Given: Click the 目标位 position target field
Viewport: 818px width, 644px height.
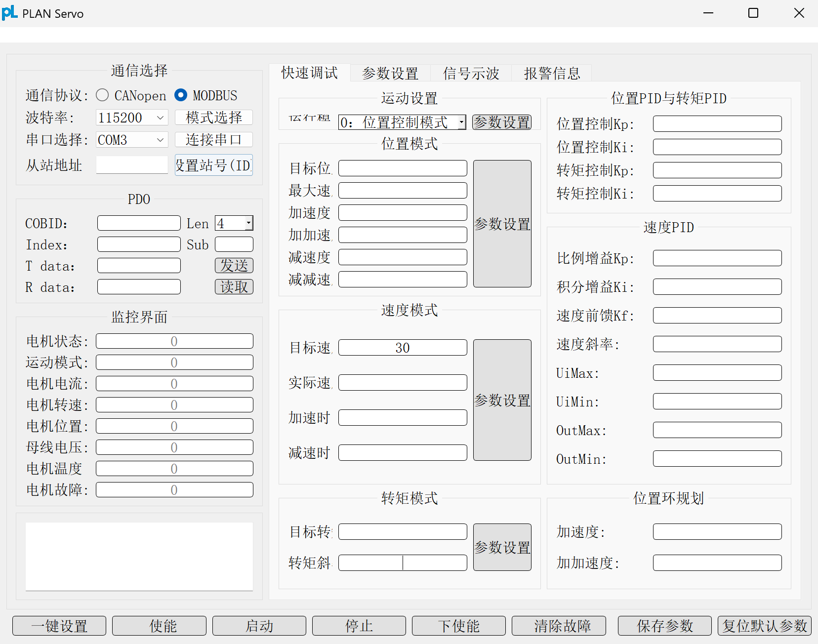Looking at the screenshot, I should pos(403,168).
